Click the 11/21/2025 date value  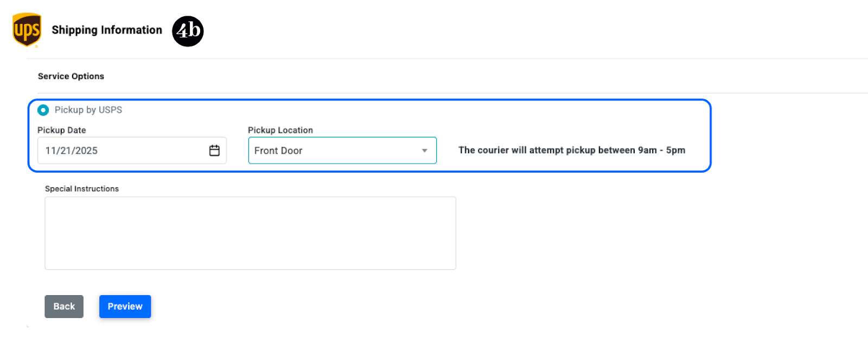pyautogui.click(x=72, y=151)
